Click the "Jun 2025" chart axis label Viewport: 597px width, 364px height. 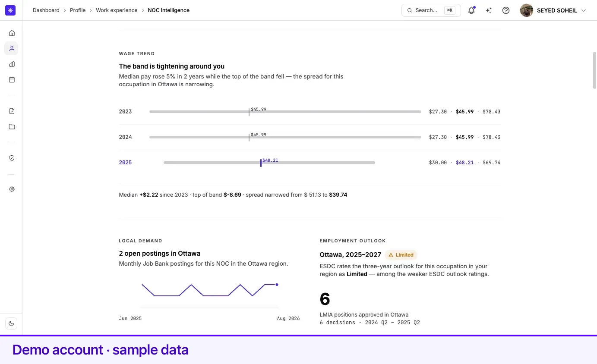pyautogui.click(x=130, y=319)
